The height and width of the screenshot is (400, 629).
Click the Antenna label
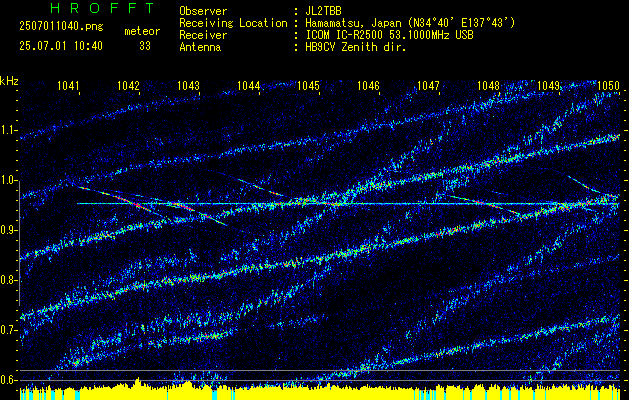tap(200, 47)
